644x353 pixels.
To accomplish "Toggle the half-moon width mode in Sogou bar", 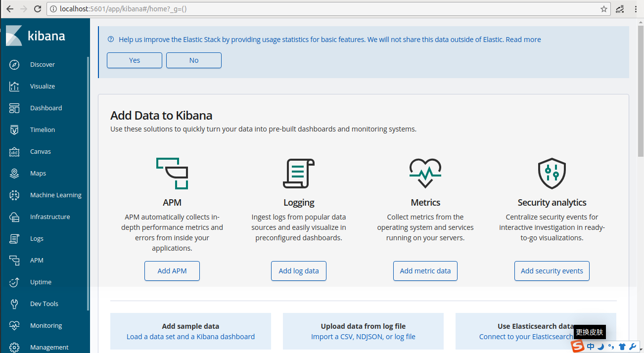I will coord(601,347).
